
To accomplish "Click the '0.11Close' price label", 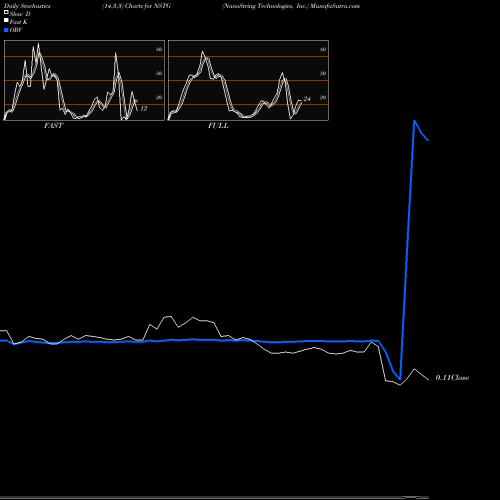I will coord(452,378).
